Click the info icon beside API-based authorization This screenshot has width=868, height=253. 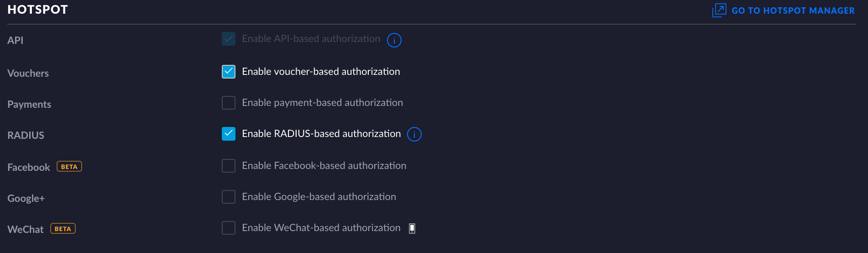394,40
